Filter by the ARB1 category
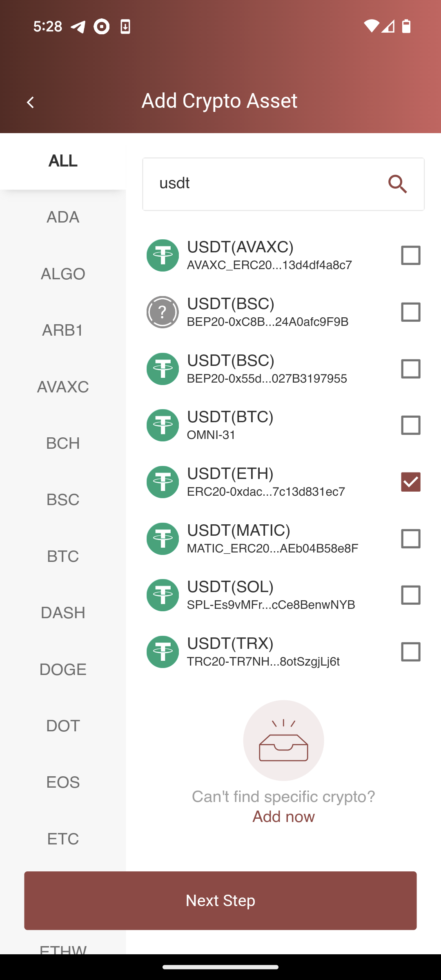This screenshot has height=980, width=441. click(63, 330)
